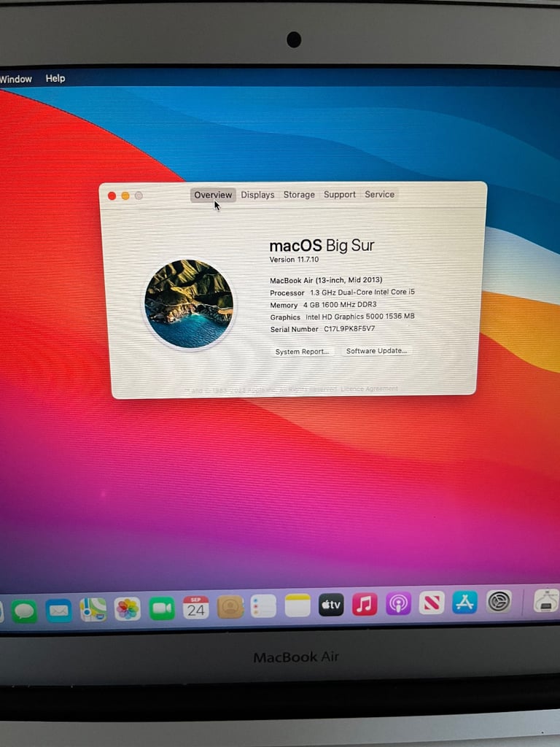This screenshot has height=747, width=560.
Task: Open Calendar showing SEP 24
Action: 195,608
